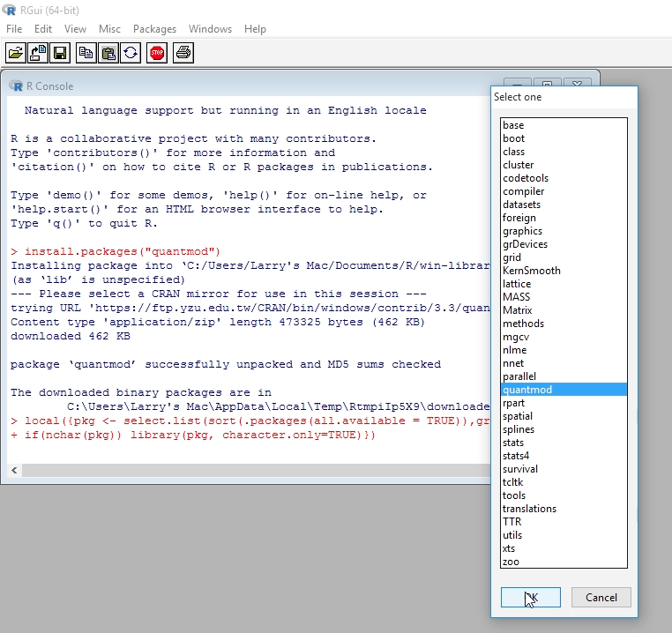Click the R Console horizontal scrollbar track
Image resolution: width=672 pixels, height=633 pixels.
[257, 470]
